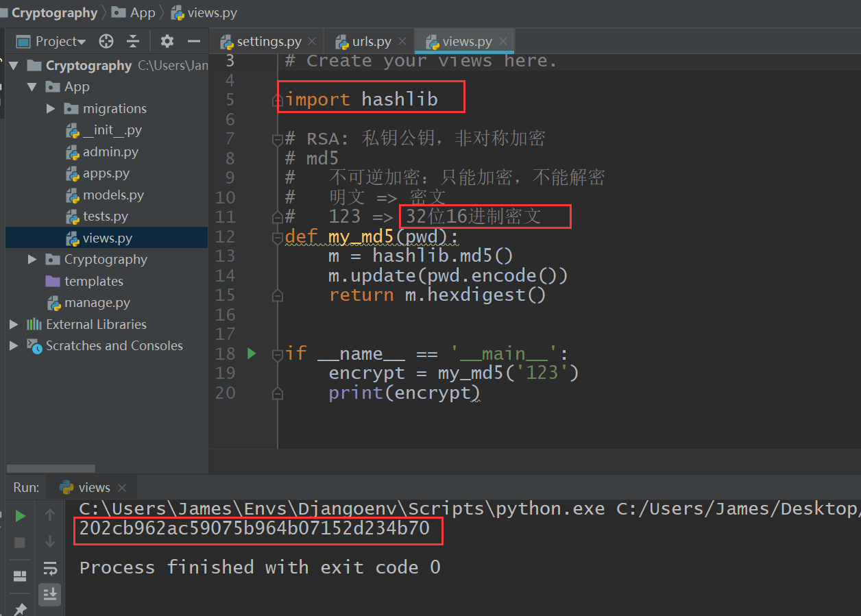Switch to the urls.py tab

click(372, 42)
